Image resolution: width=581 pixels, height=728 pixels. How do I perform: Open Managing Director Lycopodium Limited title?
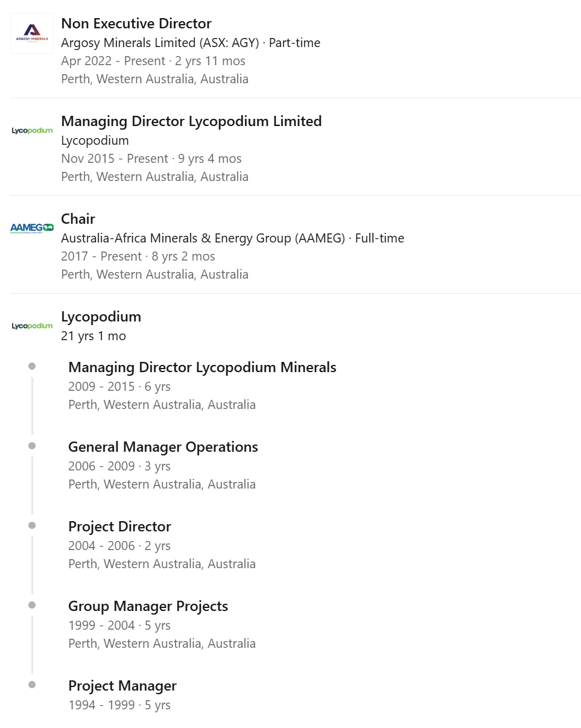click(x=191, y=121)
